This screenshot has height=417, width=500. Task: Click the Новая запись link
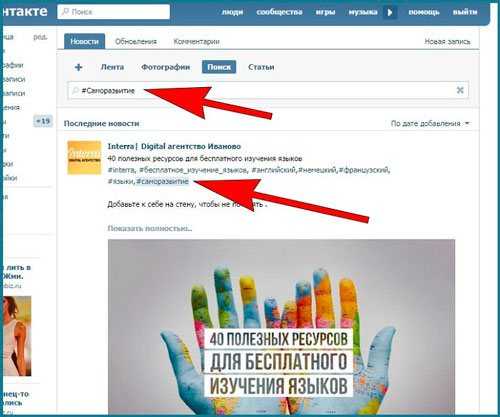(x=447, y=42)
